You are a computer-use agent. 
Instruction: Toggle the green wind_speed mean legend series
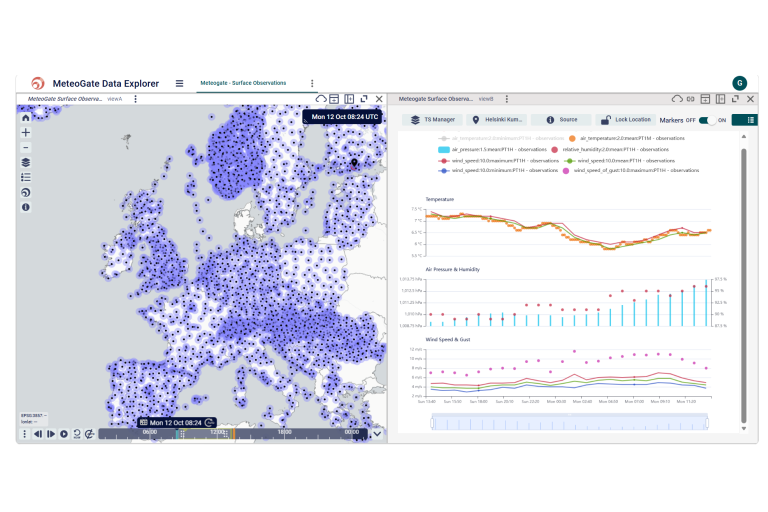click(620, 161)
